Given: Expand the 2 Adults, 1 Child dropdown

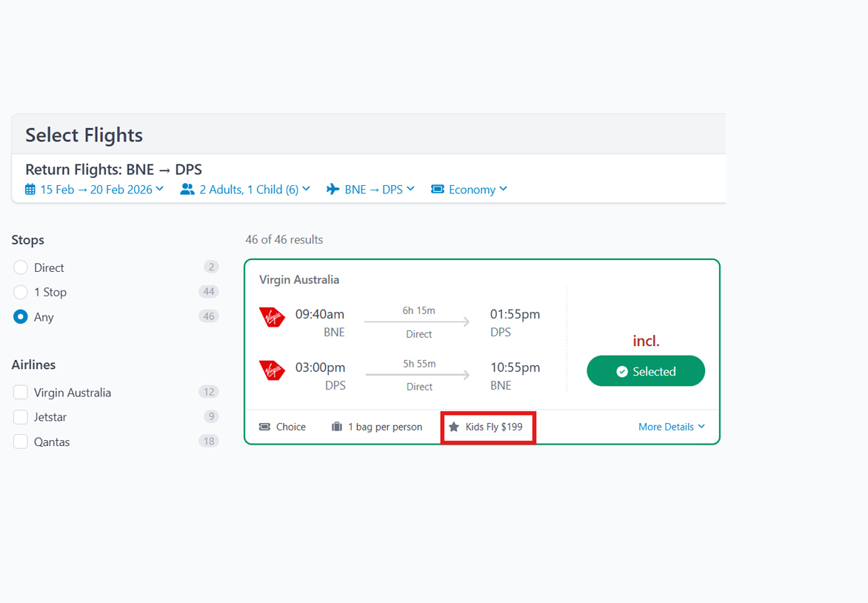Looking at the screenshot, I should [254, 190].
